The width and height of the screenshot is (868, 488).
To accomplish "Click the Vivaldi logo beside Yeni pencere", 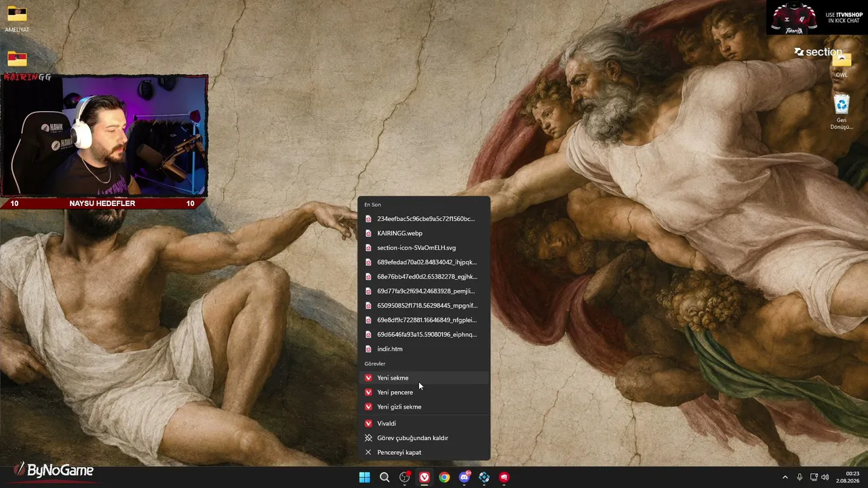I will click(x=368, y=392).
